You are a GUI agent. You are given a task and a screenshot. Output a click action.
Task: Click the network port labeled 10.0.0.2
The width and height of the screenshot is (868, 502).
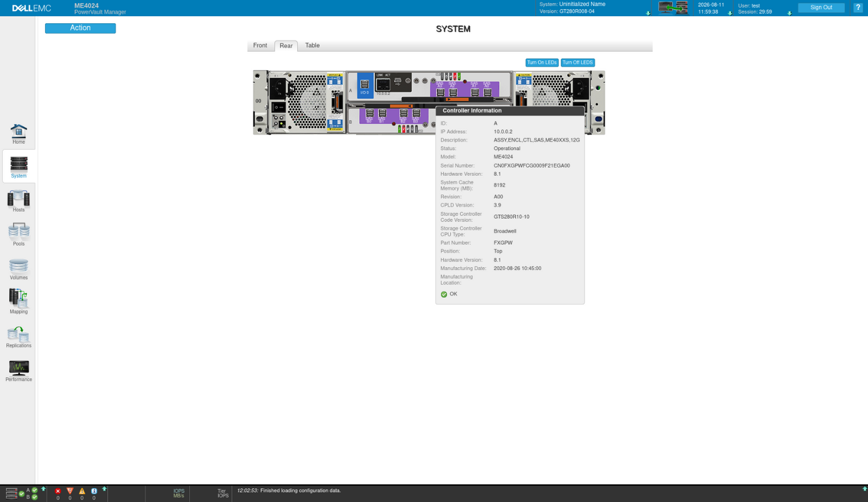point(383,84)
